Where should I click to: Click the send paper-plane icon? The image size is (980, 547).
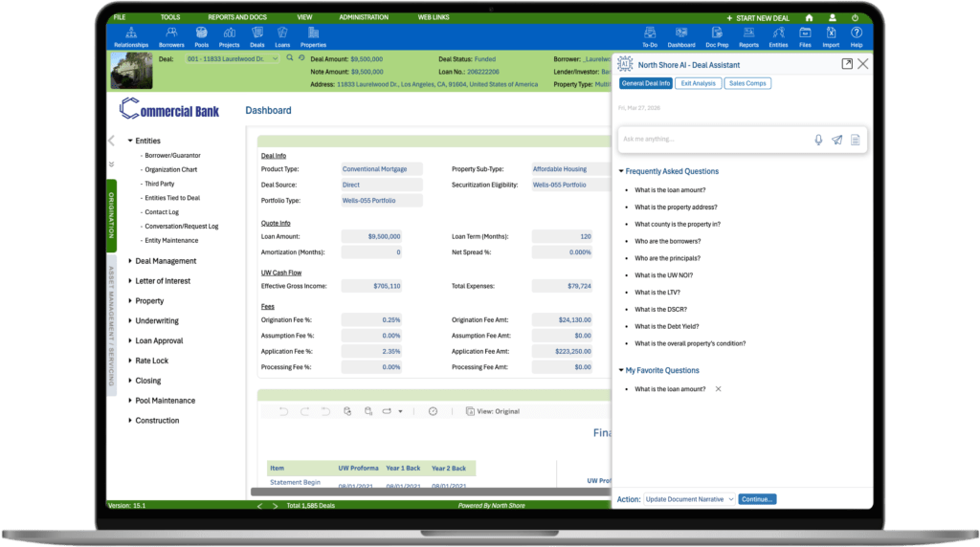coord(837,140)
